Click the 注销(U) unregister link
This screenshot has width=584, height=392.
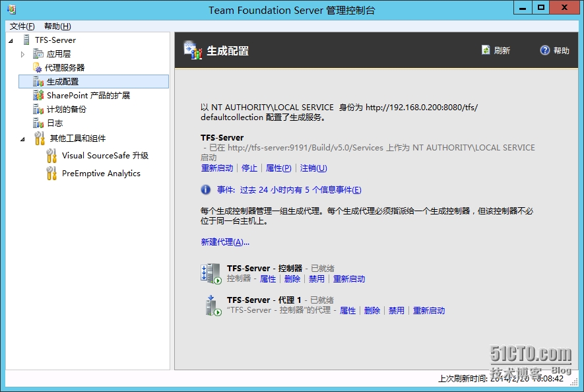(313, 168)
